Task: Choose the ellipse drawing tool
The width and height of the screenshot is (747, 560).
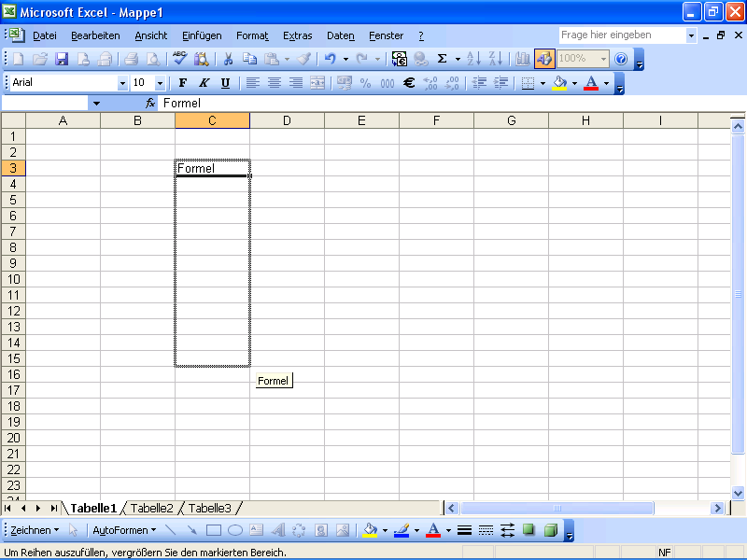Action: [x=235, y=530]
